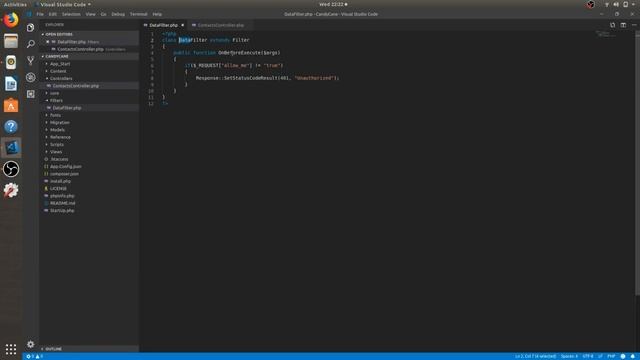Open the Edit menu
Image resolution: width=640 pixels, height=360 pixels.
click(x=53, y=14)
